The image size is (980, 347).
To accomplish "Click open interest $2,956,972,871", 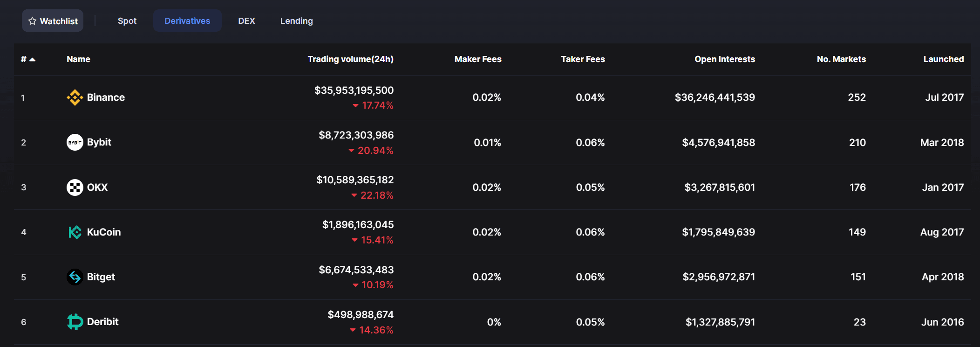I will point(719,277).
